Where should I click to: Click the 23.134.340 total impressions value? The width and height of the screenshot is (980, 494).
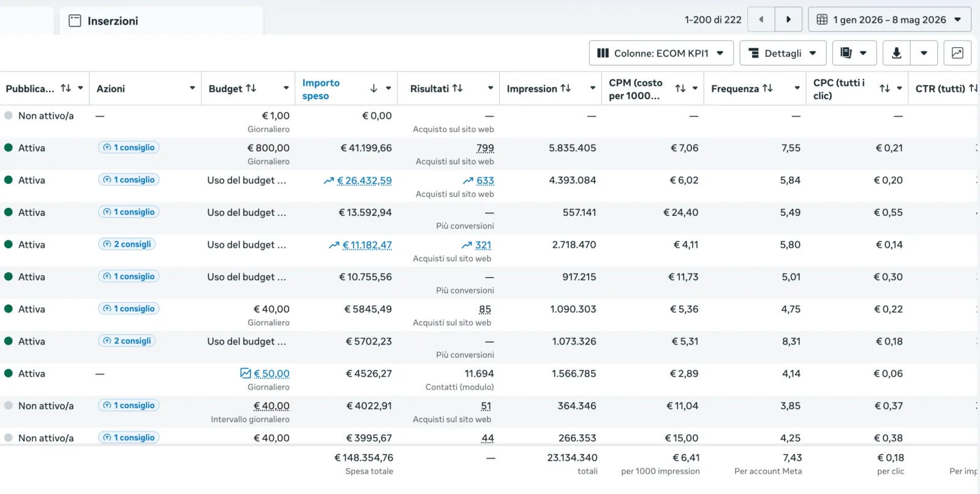pos(572,457)
